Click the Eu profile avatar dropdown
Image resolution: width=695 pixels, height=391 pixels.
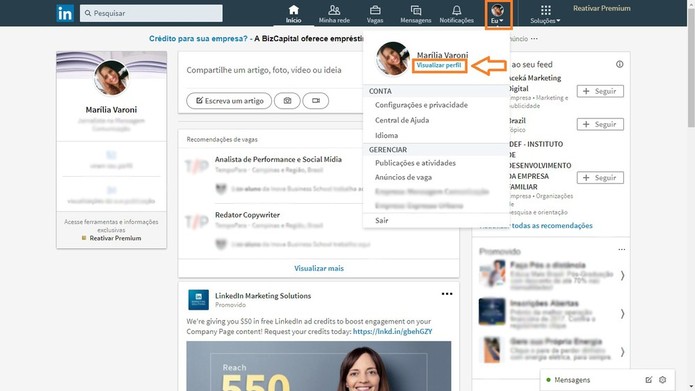497,14
